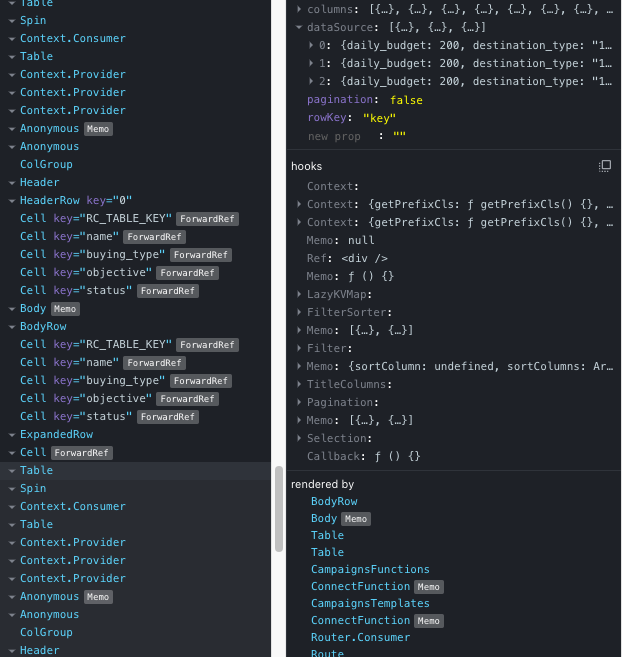Select Cell key="status" under BodyRow

109,416
